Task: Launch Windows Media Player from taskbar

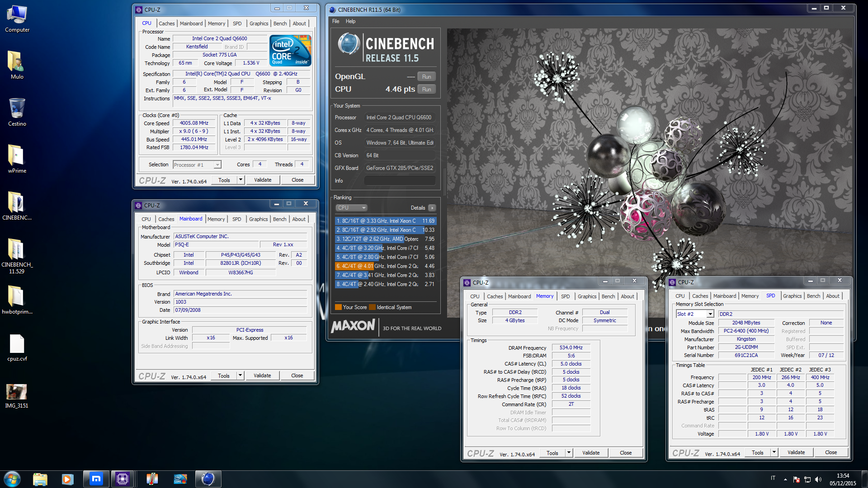Action: (68, 479)
